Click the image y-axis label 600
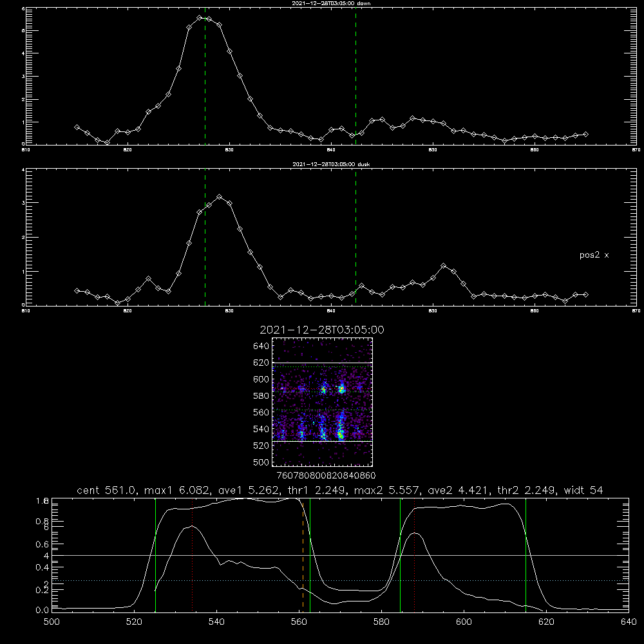The height and width of the screenshot is (644, 644). (261, 379)
